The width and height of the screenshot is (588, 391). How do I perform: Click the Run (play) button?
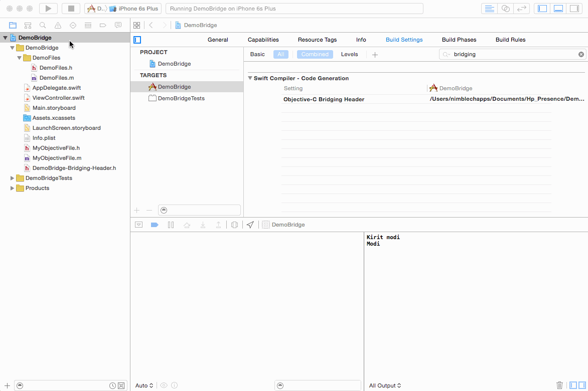point(48,8)
